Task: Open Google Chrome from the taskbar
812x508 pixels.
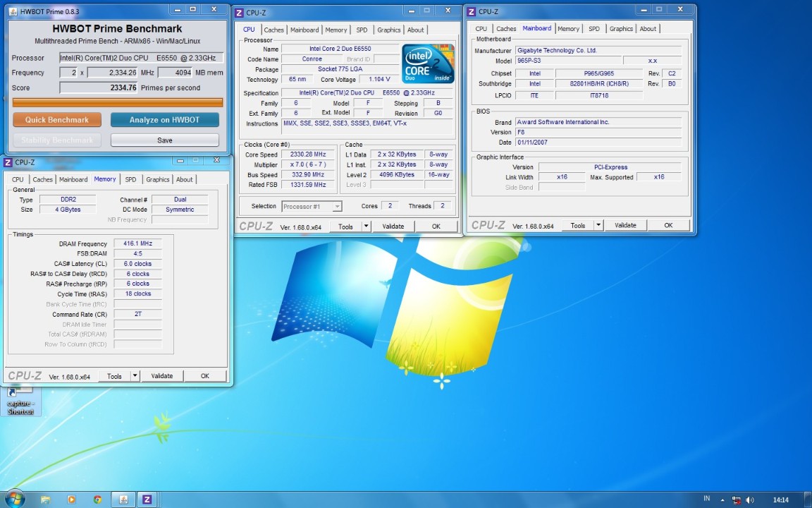Action: coord(97,500)
